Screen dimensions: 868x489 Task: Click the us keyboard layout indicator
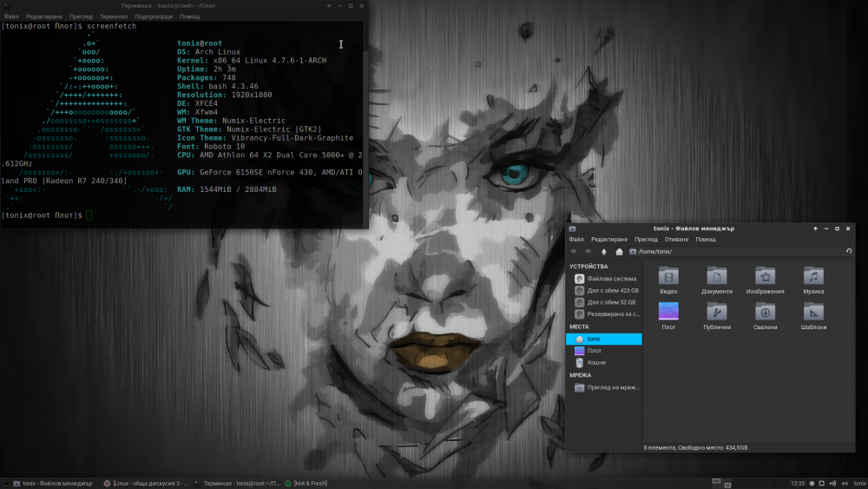[x=845, y=484]
